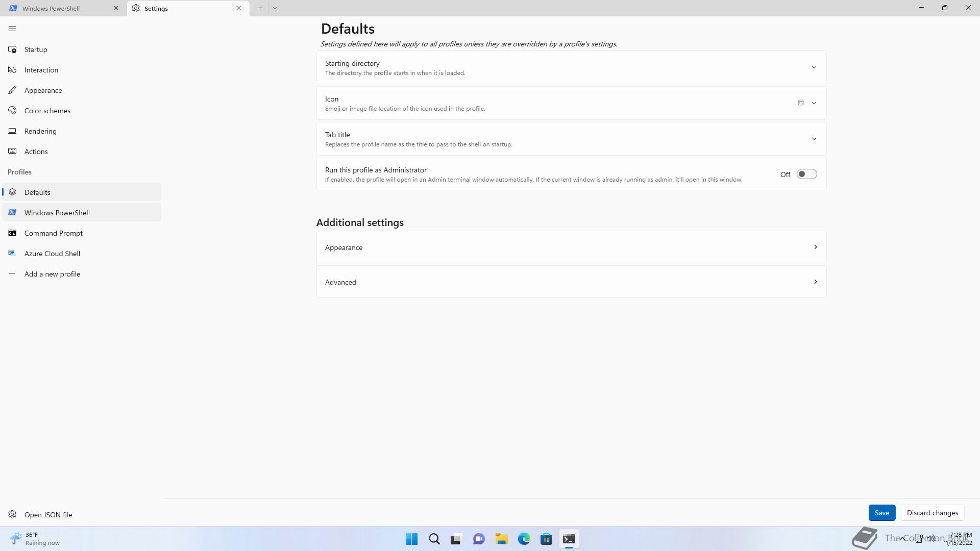
Task: Open Microsoft Edge from taskbar
Action: click(524, 539)
